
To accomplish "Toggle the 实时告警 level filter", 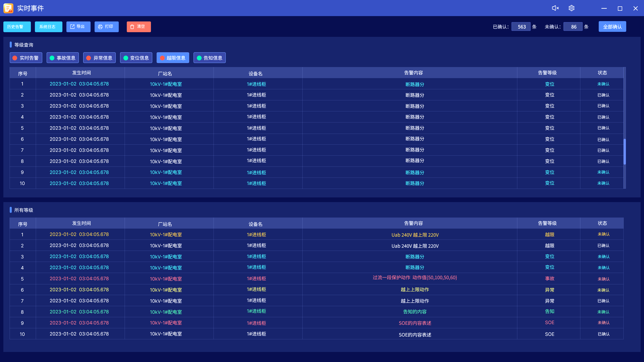I will tap(26, 58).
